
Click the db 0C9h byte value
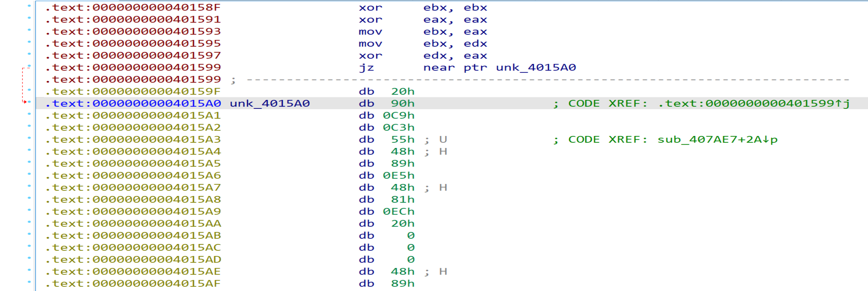399,116
